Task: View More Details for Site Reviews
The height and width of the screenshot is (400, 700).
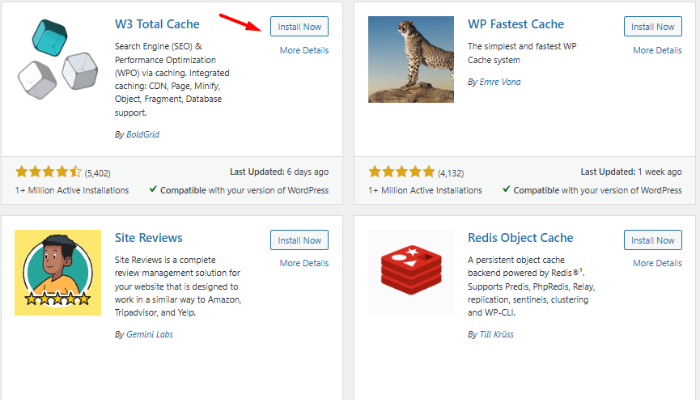Action: 304,263
